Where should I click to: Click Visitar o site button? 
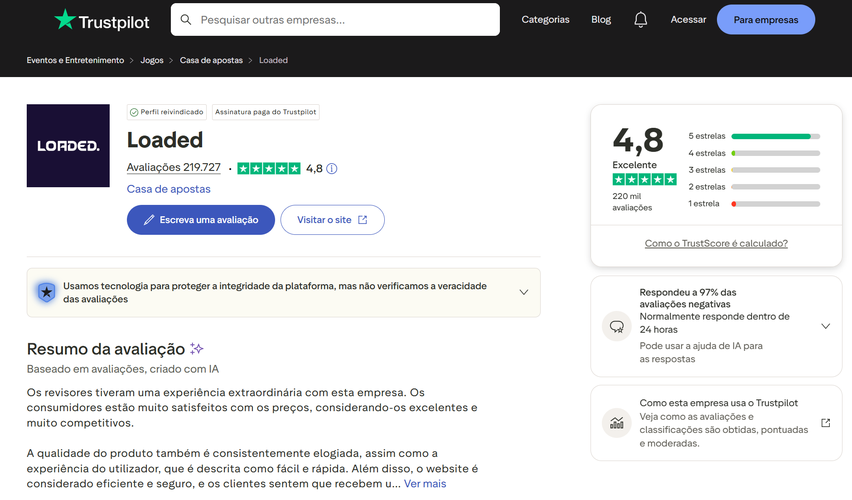coord(333,220)
